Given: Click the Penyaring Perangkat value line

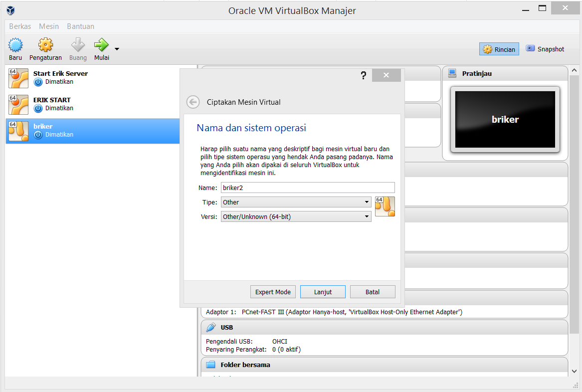Looking at the screenshot, I should [x=253, y=349].
